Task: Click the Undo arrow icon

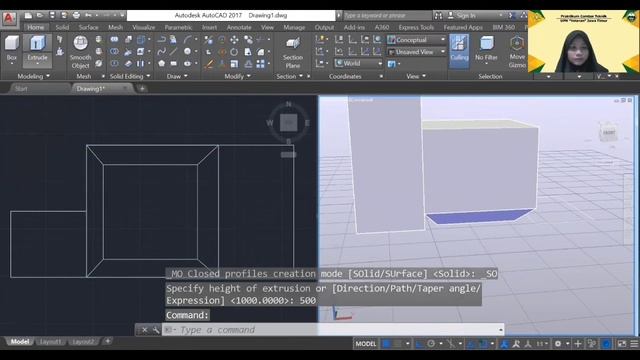Action: [x=88, y=16]
